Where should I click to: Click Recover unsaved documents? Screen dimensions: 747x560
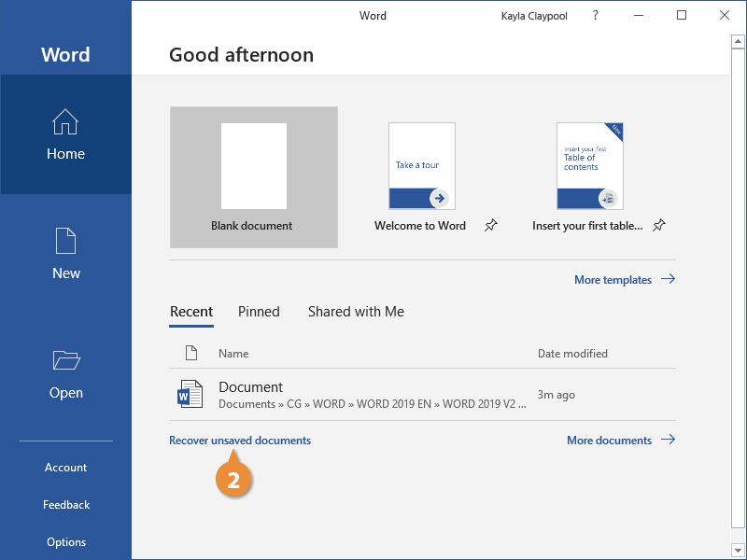(x=240, y=440)
